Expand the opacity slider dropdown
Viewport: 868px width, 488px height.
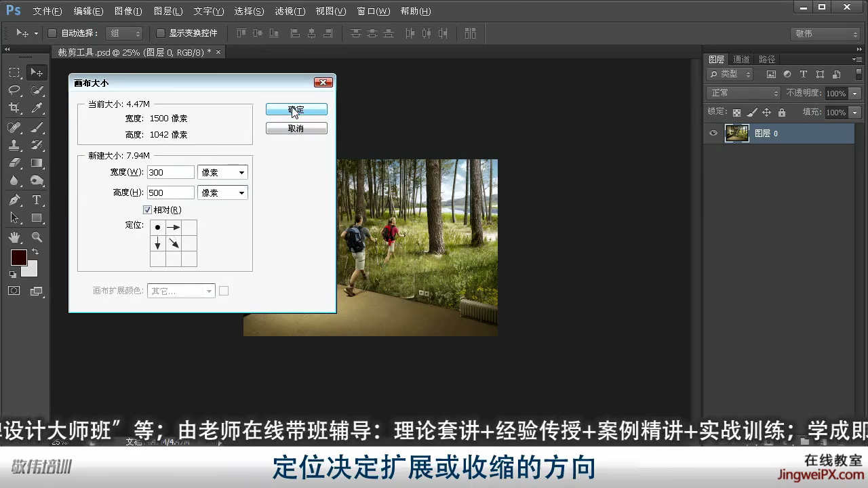[854, 94]
